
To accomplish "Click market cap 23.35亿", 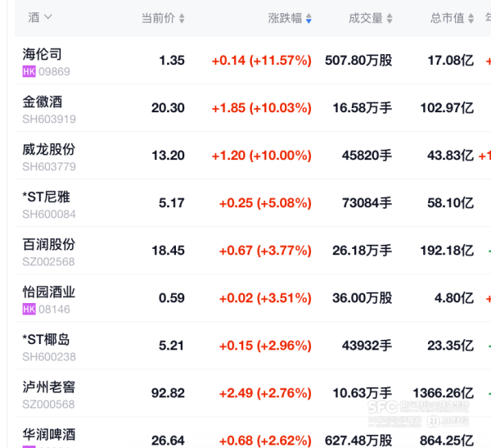I will tap(451, 346).
